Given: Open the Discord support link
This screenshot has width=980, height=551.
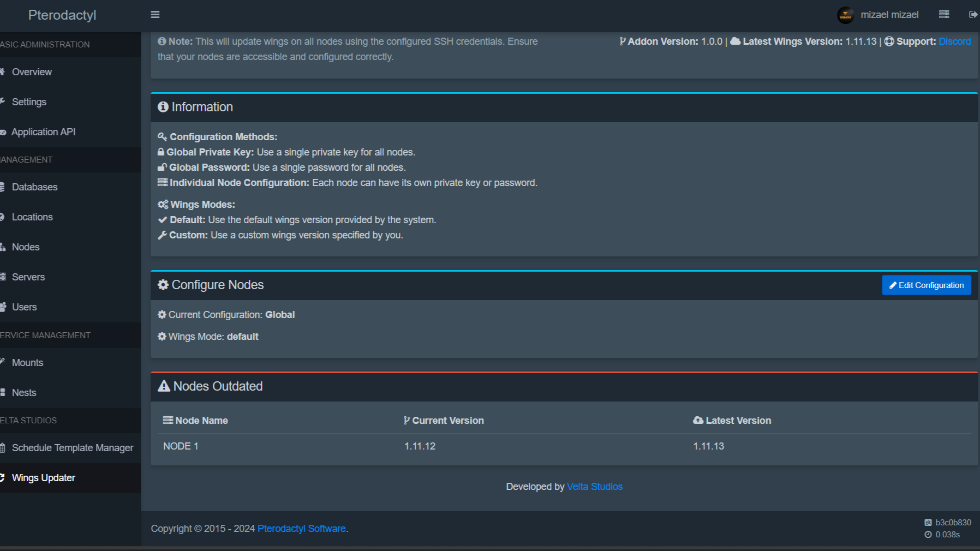Looking at the screenshot, I should 954,41.
